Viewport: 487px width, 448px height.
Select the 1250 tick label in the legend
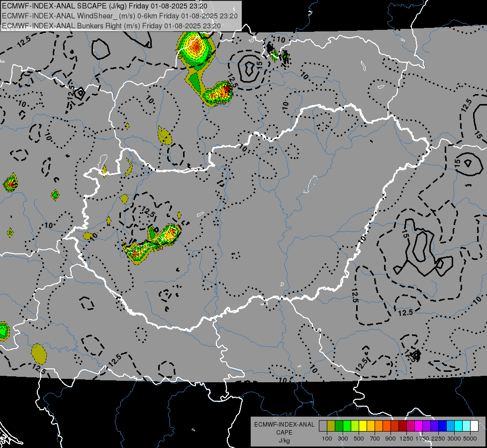[x=406, y=439]
